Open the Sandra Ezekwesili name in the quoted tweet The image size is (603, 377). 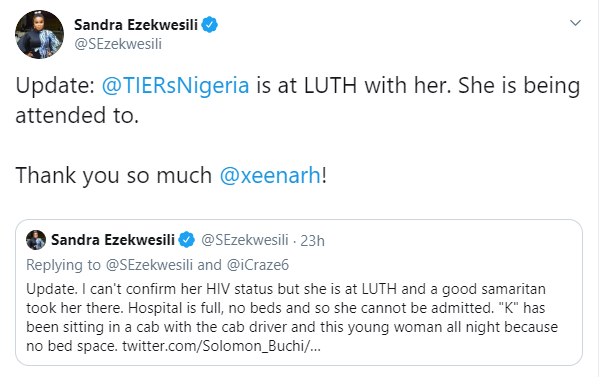pos(113,240)
